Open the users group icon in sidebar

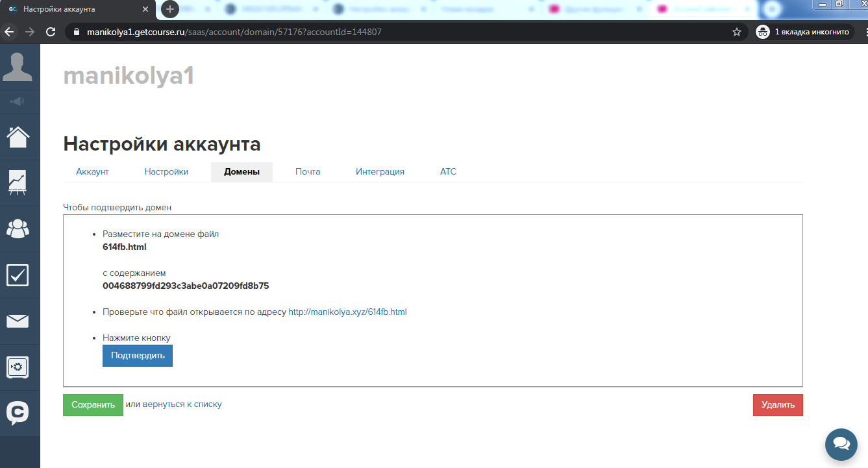(18, 228)
